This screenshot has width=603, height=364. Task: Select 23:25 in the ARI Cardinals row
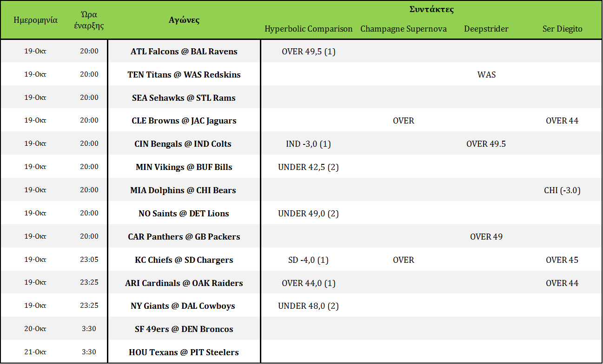[89, 283]
